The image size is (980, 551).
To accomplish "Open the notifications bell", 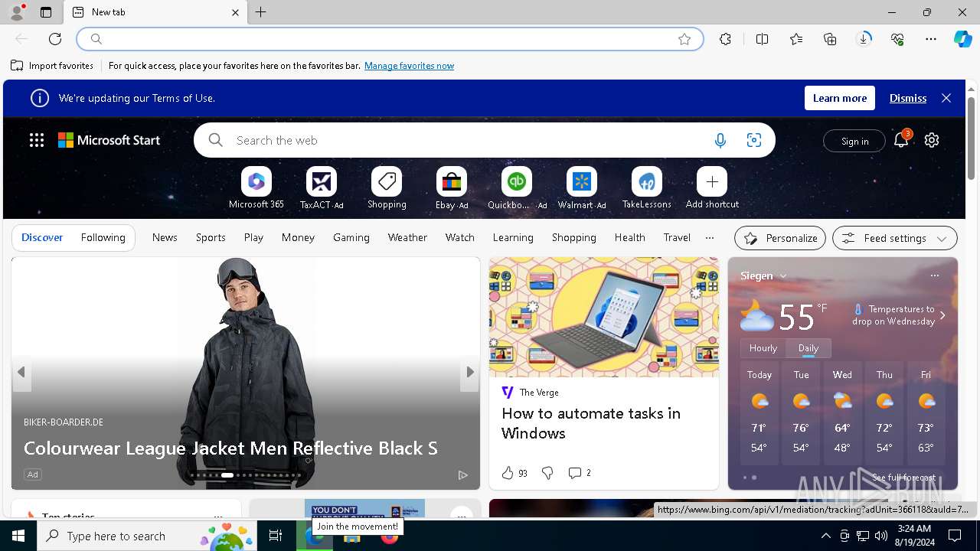I will pos(901,140).
